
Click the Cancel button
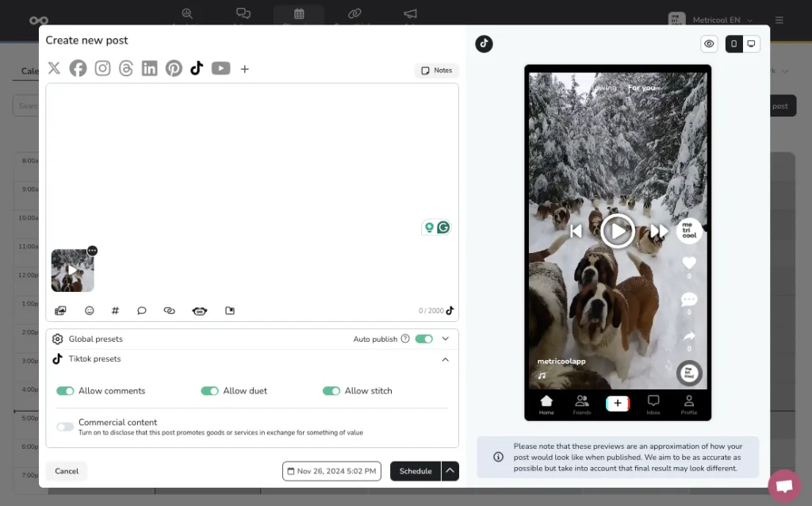tap(67, 471)
